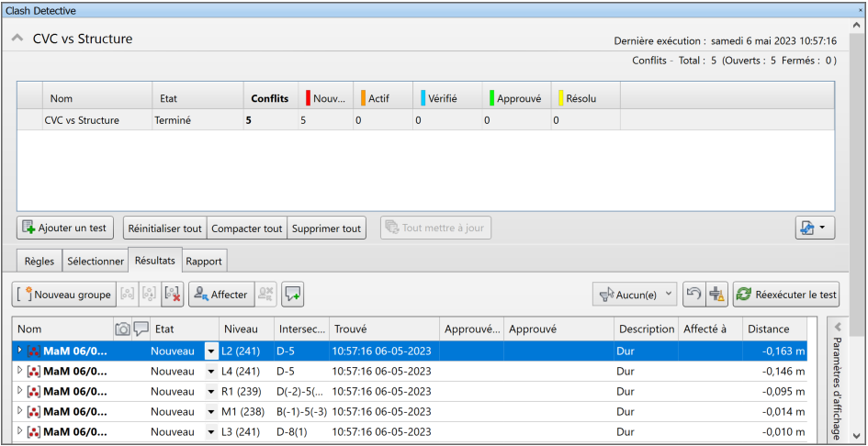Click Supprimer tout button
This screenshot has width=868, height=446.
coord(327,228)
